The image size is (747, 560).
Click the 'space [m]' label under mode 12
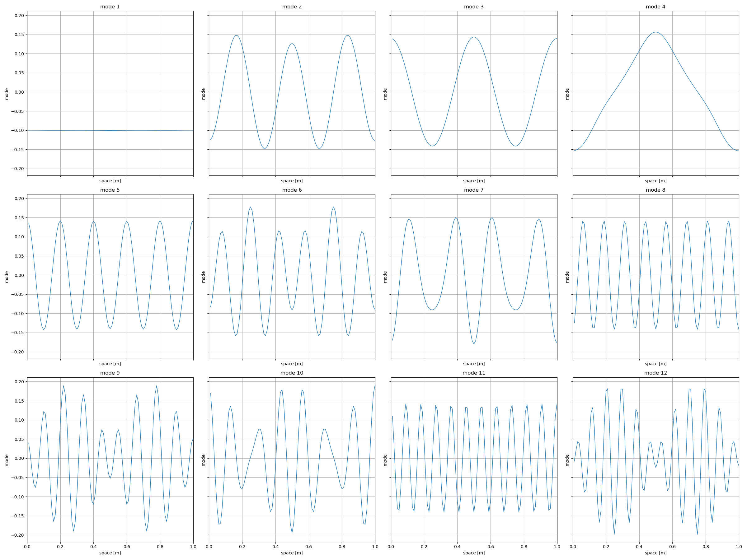pos(655,553)
